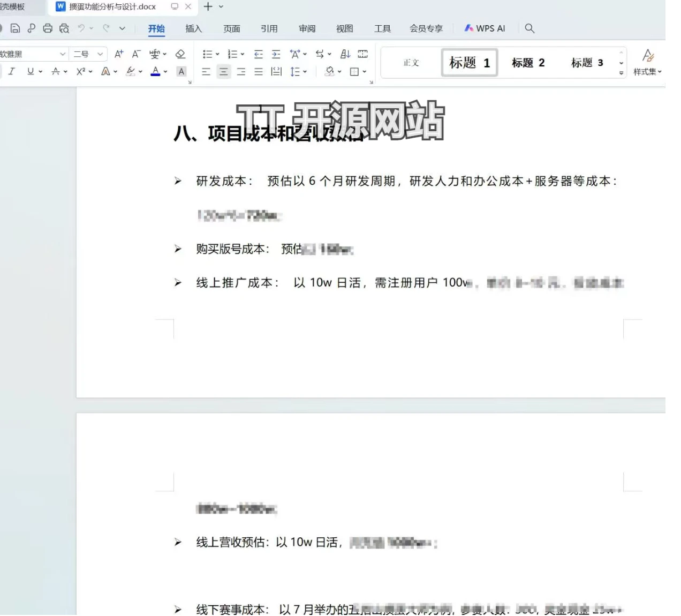Click the Search magnifier icon

pos(529,28)
